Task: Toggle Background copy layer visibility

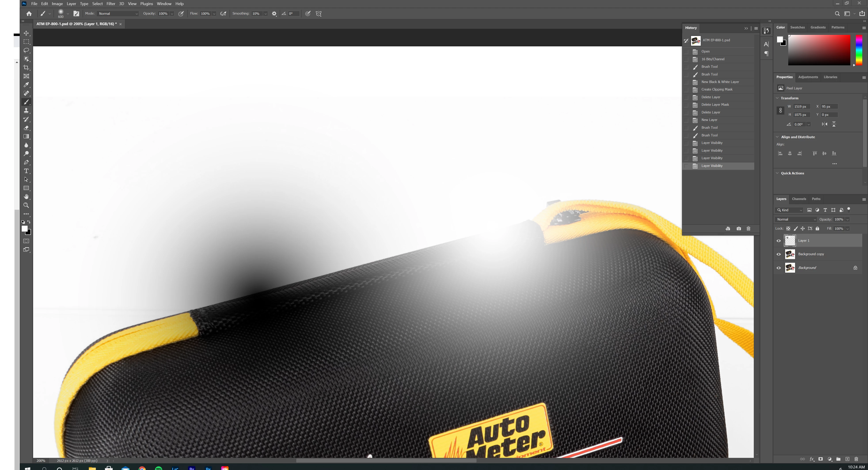Action: tap(779, 254)
